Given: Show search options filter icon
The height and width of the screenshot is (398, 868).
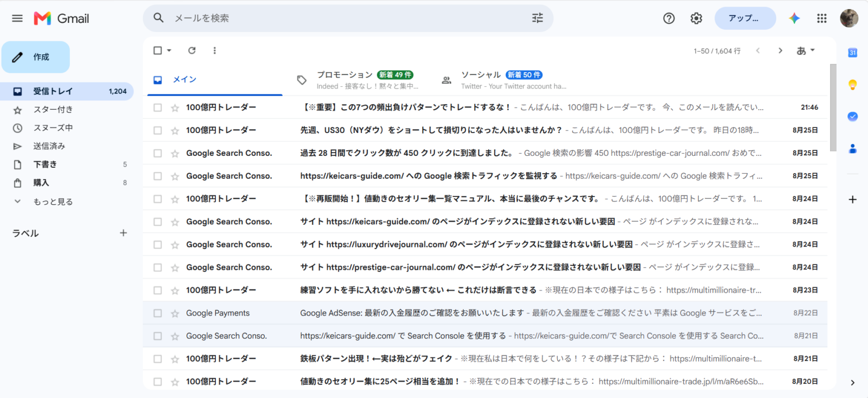Looking at the screenshot, I should click(x=538, y=18).
